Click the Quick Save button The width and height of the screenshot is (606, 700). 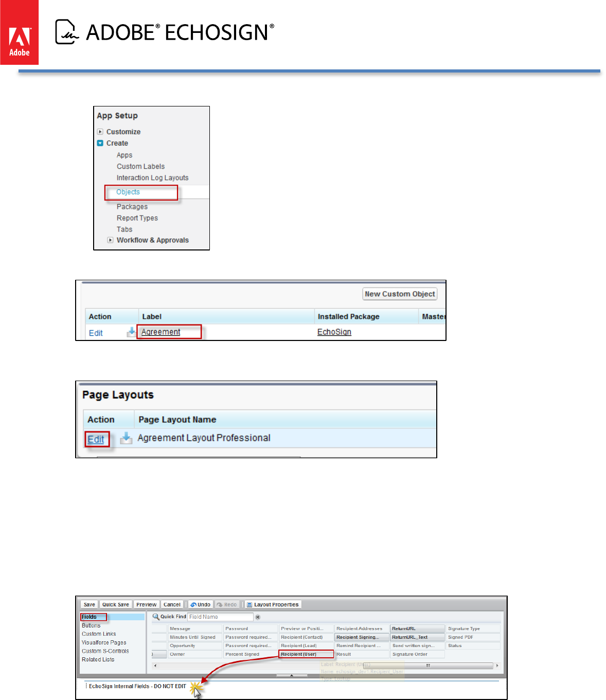tap(116, 604)
